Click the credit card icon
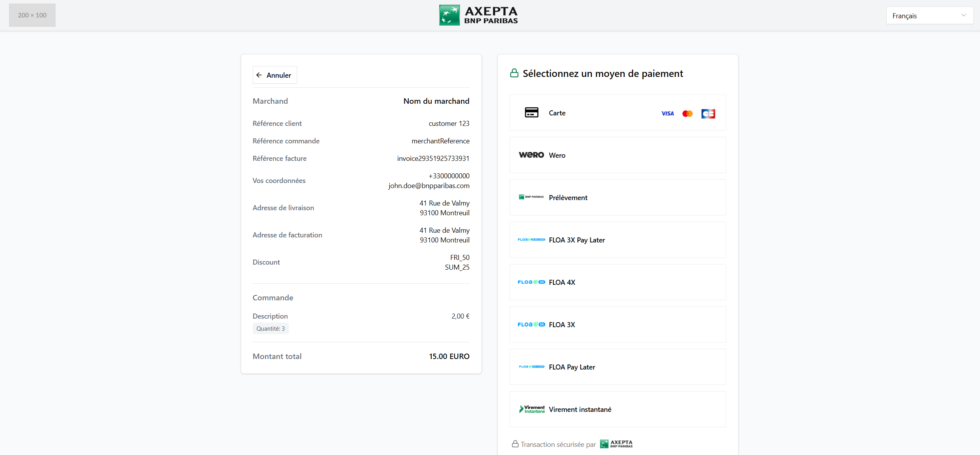Viewport: 980px width, 455px height. pyautogui.click(x=531, y=113)
